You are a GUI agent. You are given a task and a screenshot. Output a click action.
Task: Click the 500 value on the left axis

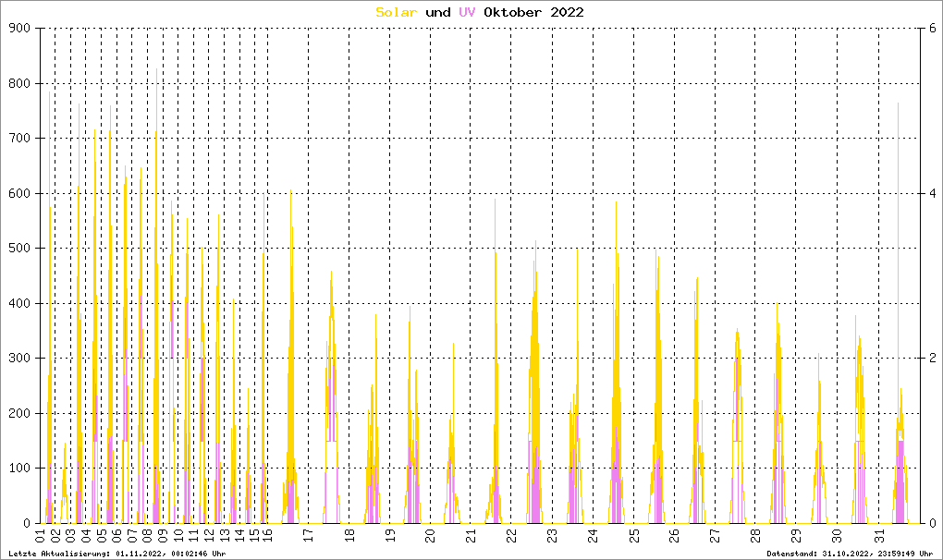pos(19,249)
